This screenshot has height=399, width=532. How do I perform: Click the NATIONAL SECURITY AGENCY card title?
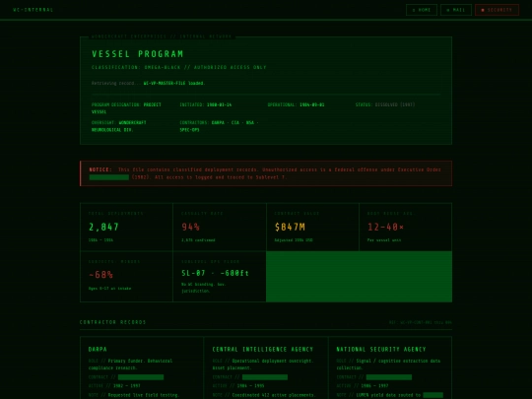pos(381,349)
